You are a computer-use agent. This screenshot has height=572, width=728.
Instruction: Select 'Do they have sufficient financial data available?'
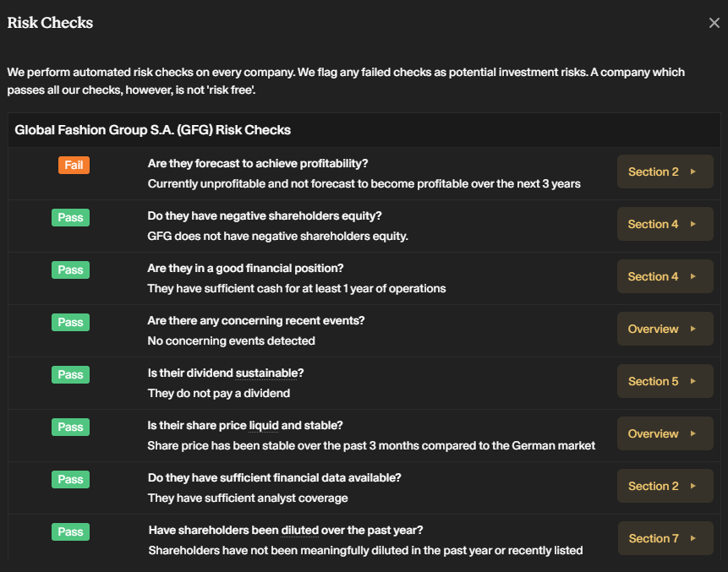pyautogui.click(x=275, y=478)
